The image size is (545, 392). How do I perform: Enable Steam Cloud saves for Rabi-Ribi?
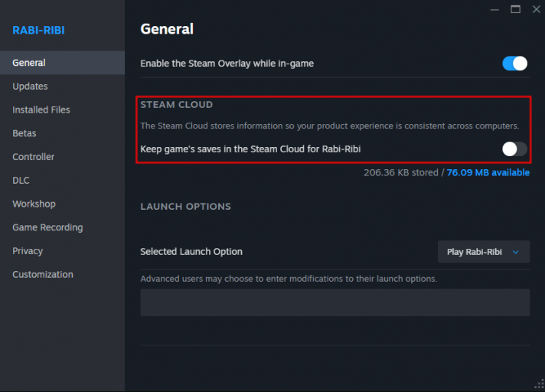tap(514, 149)
